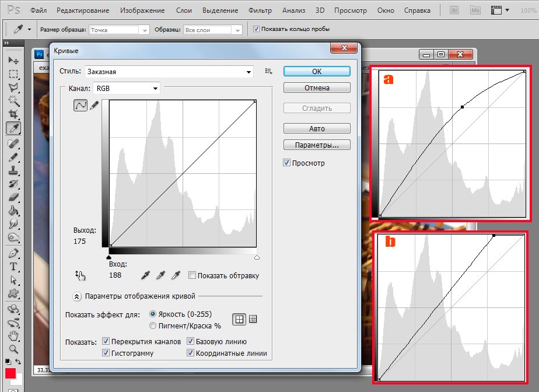Click the on-image hand adjustment tool
This screenshot has width=539, height=392.
[80, 275]
